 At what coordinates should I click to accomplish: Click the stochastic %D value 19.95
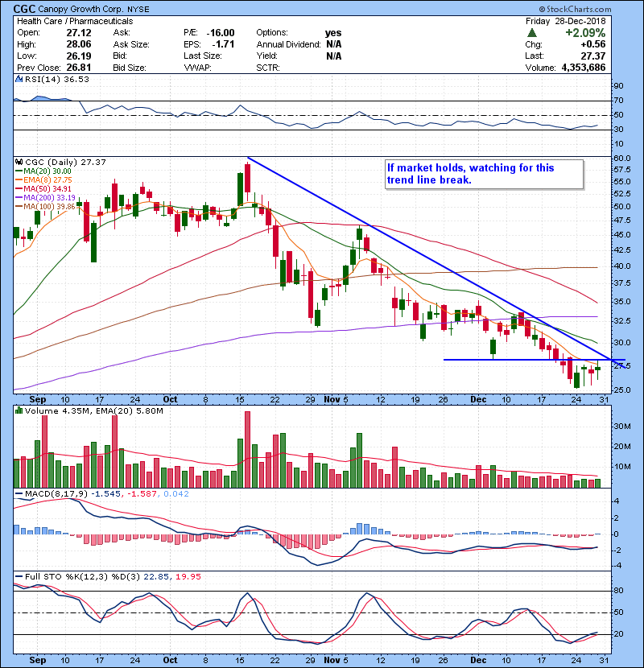(x=188, y=577)
